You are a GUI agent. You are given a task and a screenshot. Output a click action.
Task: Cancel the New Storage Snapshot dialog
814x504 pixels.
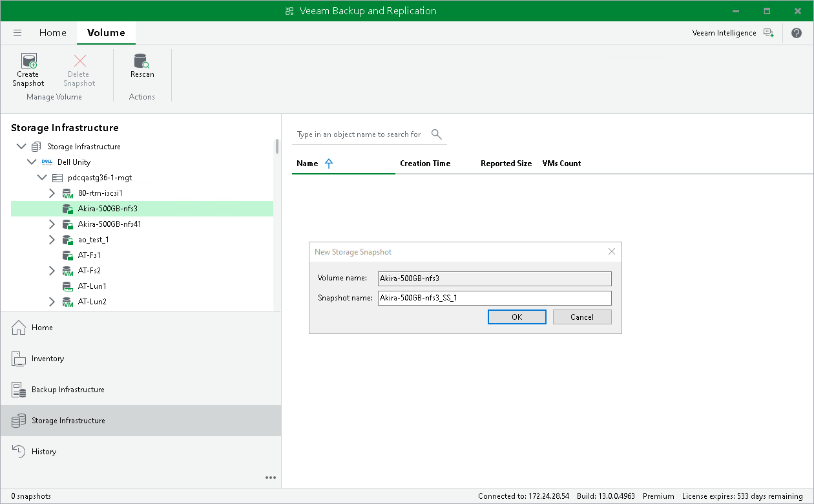click(582, 317)
